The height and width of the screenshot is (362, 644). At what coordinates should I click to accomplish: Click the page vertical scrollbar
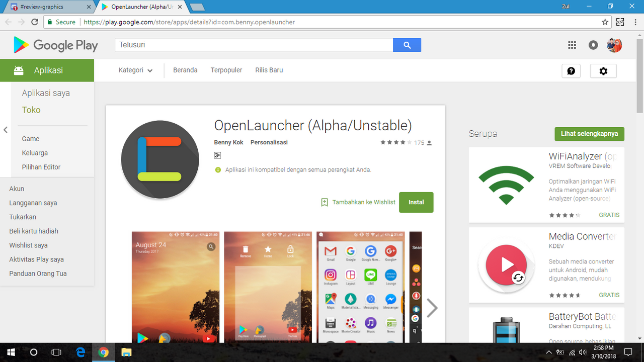(x=639, y=75)
